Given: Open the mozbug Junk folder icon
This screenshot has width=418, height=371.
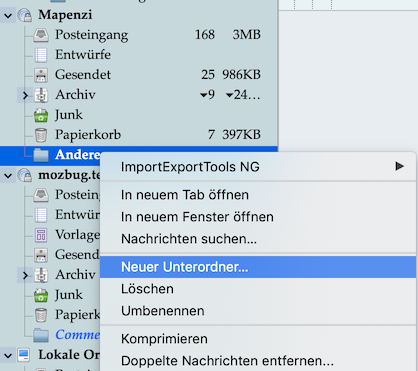Looking at the screenshot, I should pyautogui.click(x=41, y=295).
